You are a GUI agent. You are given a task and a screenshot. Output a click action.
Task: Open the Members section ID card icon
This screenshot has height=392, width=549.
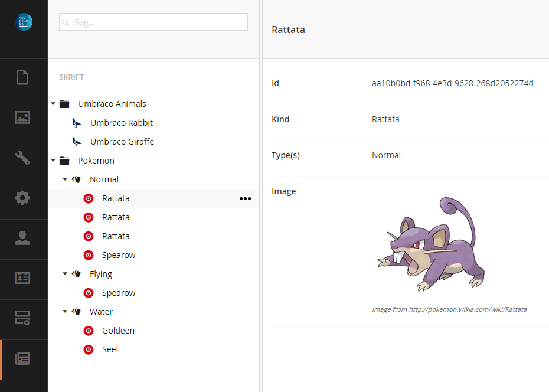click(x=22, y=278)
